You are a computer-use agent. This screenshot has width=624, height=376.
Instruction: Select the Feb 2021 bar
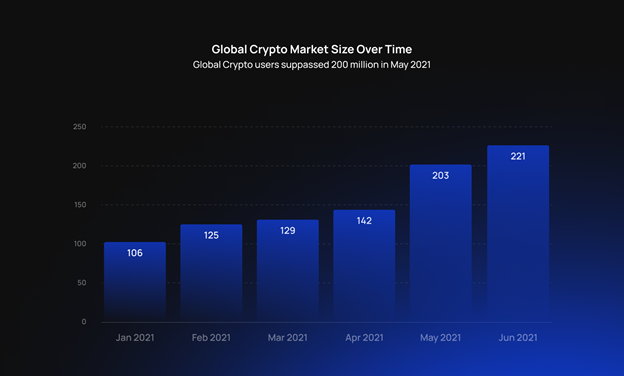(x=211, y=273)
